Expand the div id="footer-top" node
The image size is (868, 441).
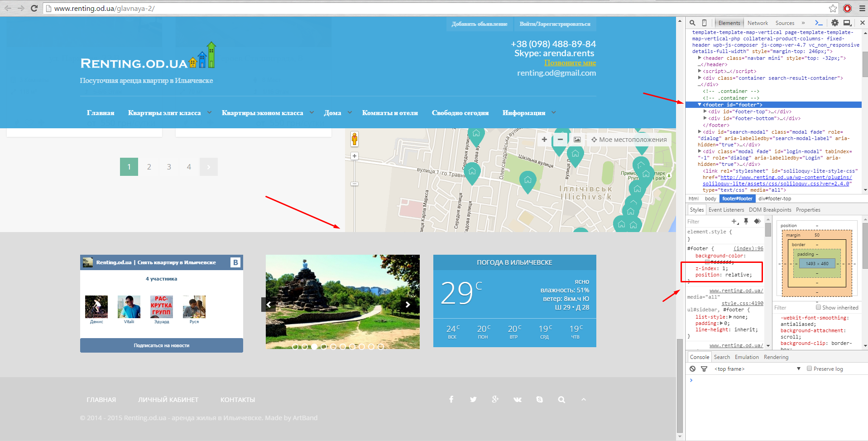[x=705, y=111]
